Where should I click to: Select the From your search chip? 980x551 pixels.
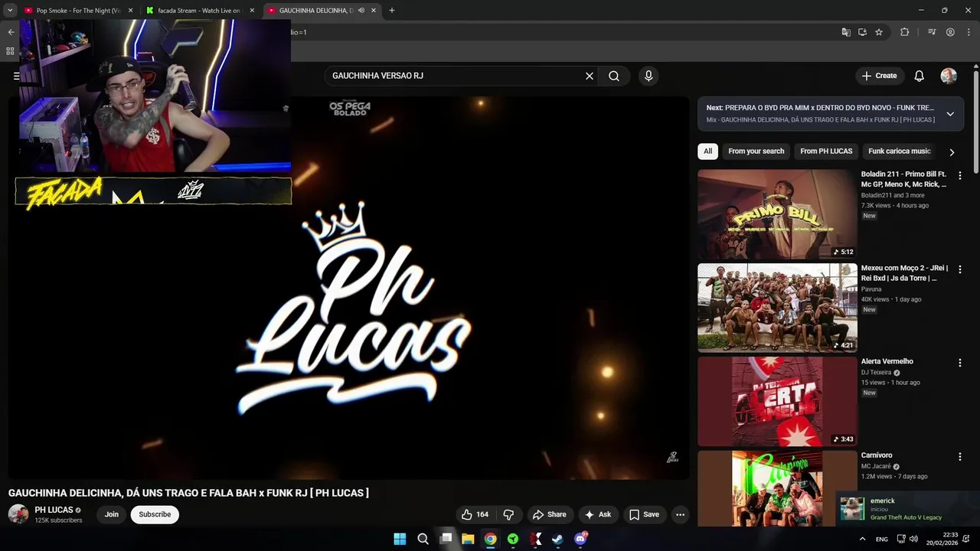pyautogui.click(x=756, y=152)
